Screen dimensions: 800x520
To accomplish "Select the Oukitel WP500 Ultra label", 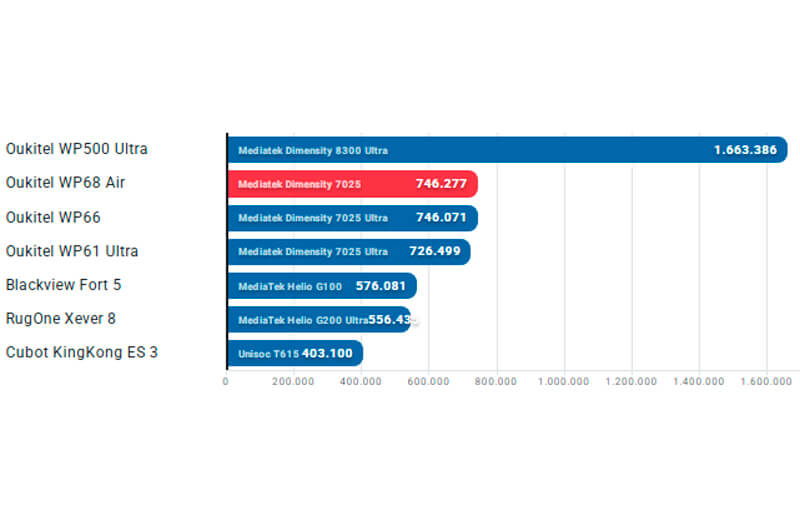I will point(77,148).
